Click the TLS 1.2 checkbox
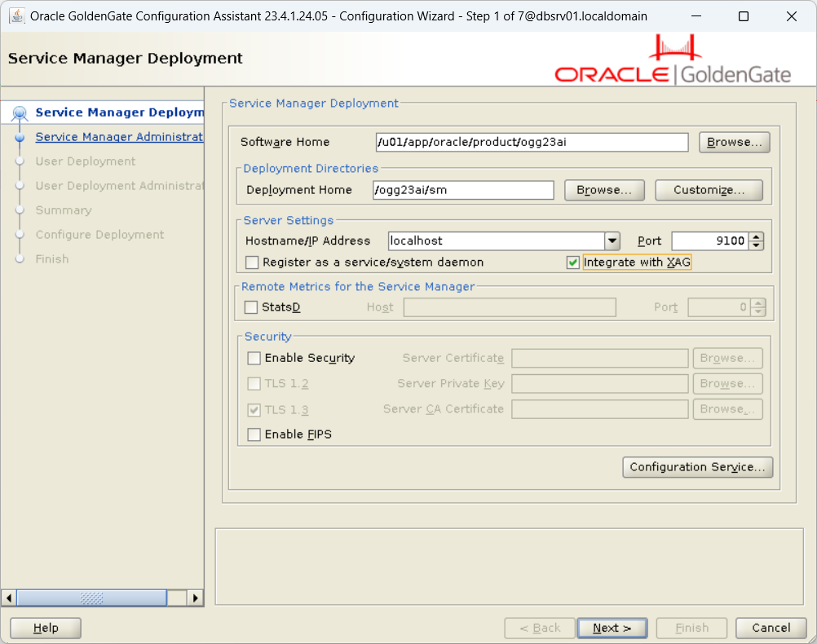 tap(254, 383)
